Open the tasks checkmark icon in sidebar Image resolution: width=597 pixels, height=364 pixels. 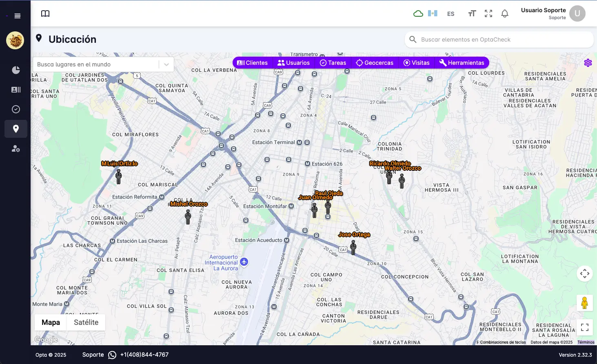pos(16,109)
